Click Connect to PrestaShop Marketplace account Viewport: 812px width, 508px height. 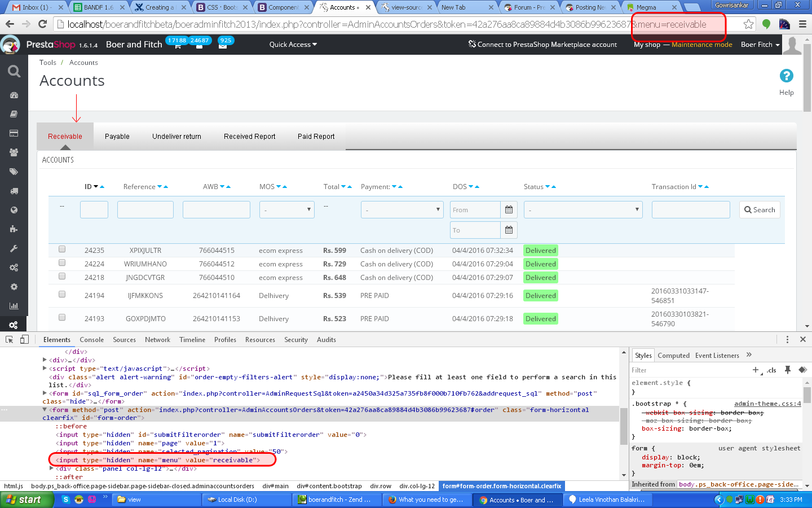point(542,45)
